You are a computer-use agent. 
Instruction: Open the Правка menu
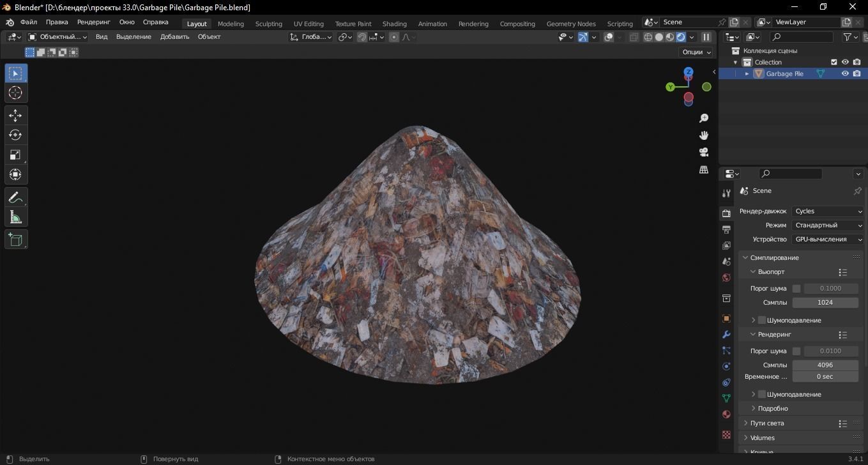pyautogui.click(x=57, y=22)
